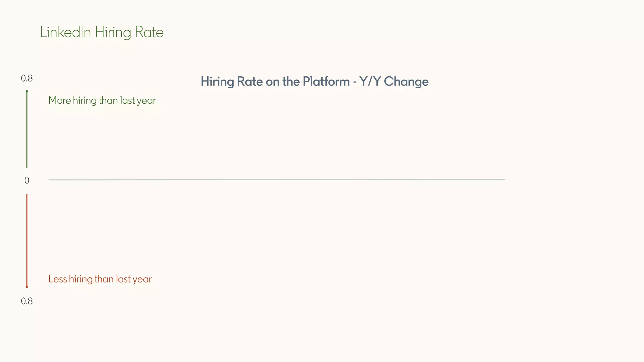Click the word "More" in the green label
This screenshot has width=644, height=362.
pyautogui.click(x=59, y=101)
